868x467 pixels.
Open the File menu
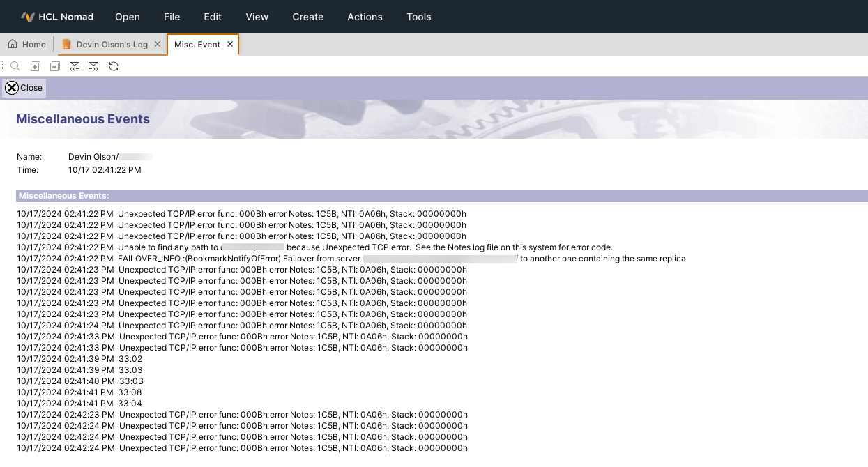pos(172,17)
